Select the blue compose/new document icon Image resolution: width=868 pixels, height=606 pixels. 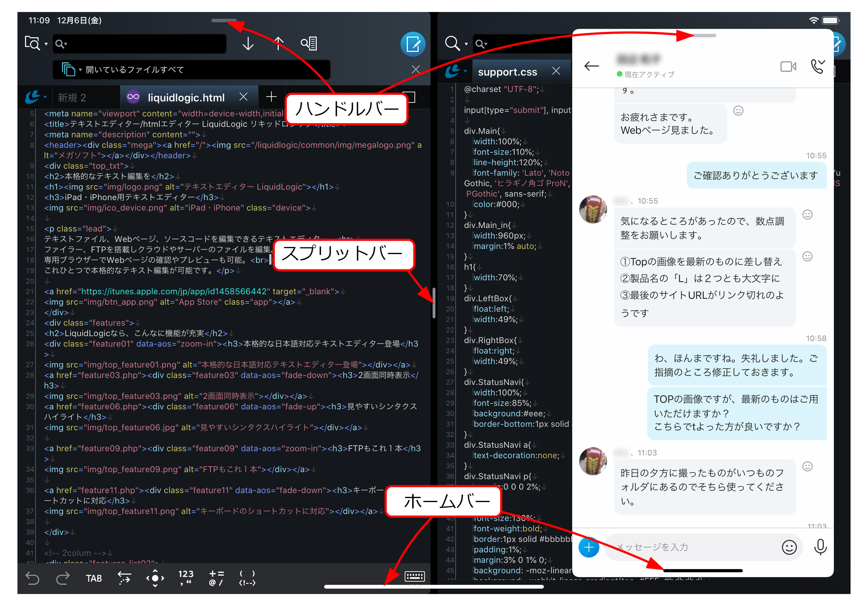click(413, 44)
